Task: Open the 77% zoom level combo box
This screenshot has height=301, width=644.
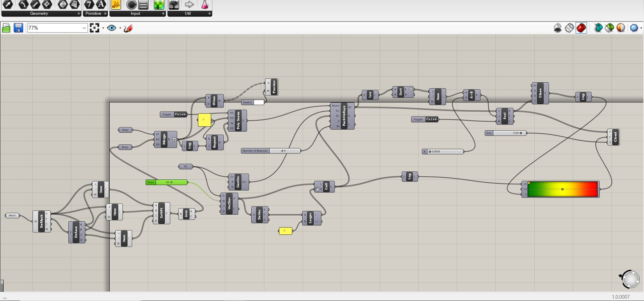Action: tap(57, 28)
